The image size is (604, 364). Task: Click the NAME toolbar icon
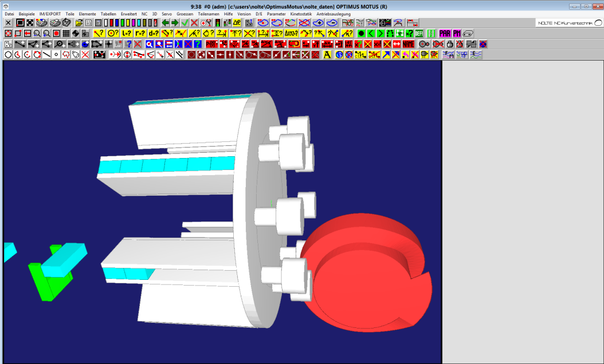click(x=408, y=44)
